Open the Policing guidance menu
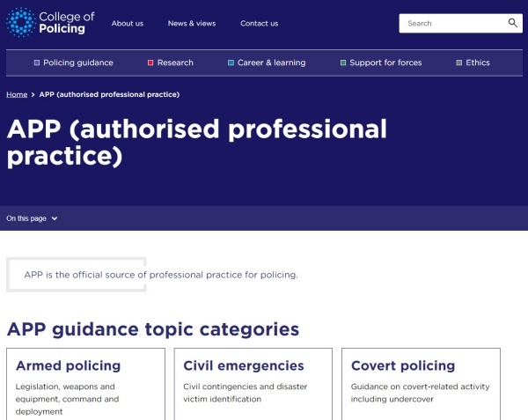The image size is (528, 420). pyautogui.click(x=73, y=63)
